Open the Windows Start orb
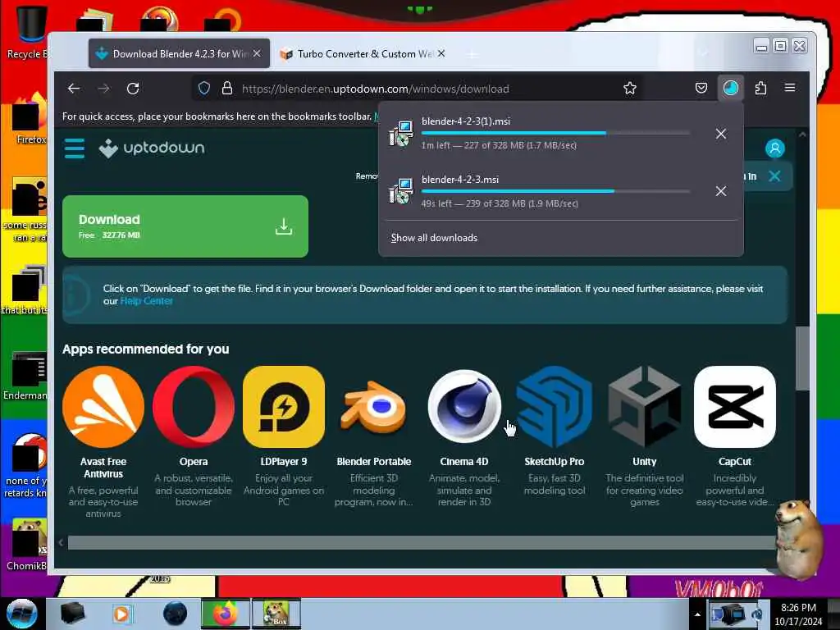Image resolution: width=840 pixels, height=630 pixels. point(21,614)
